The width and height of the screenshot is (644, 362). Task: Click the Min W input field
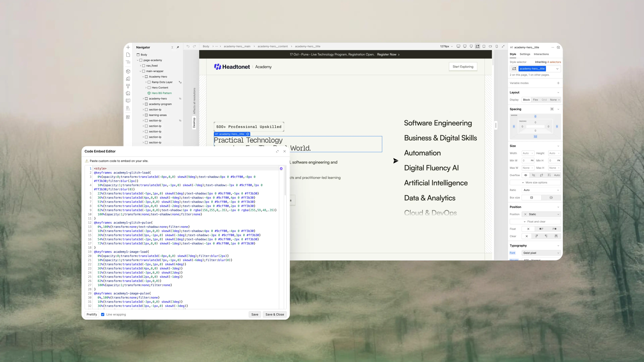(x=528, y=160)
